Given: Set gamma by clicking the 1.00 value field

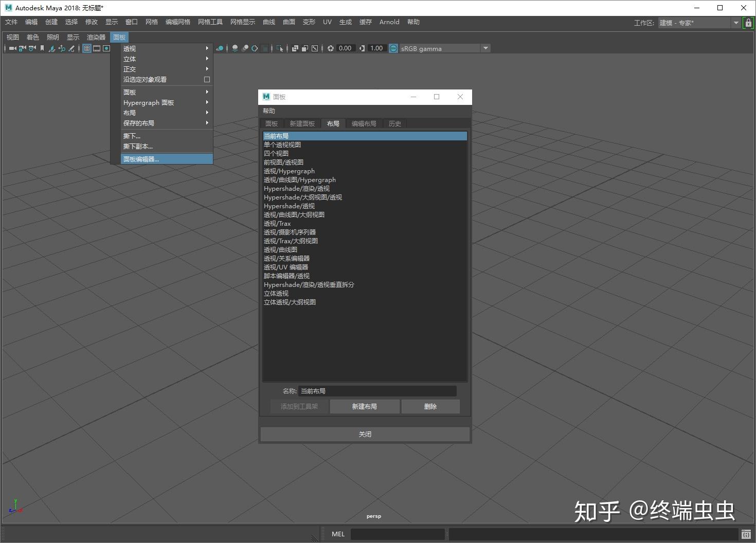Looking at the screenshot, I should [376, 48].
